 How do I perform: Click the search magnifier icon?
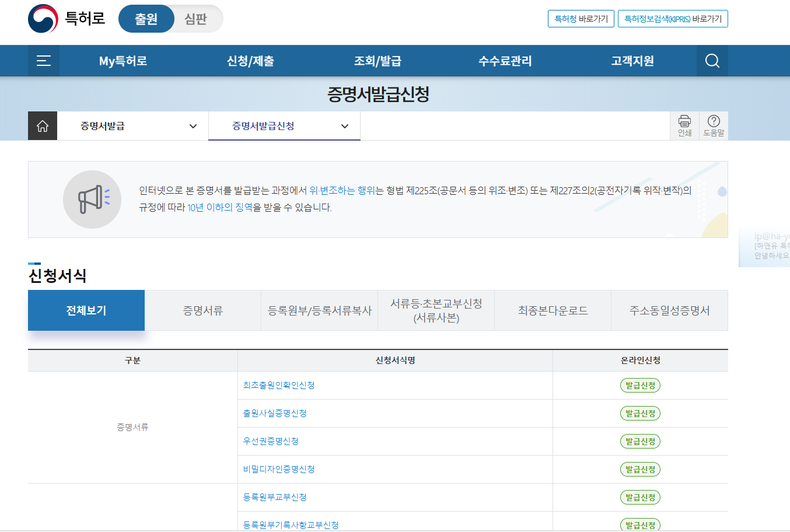click(712, 61)
